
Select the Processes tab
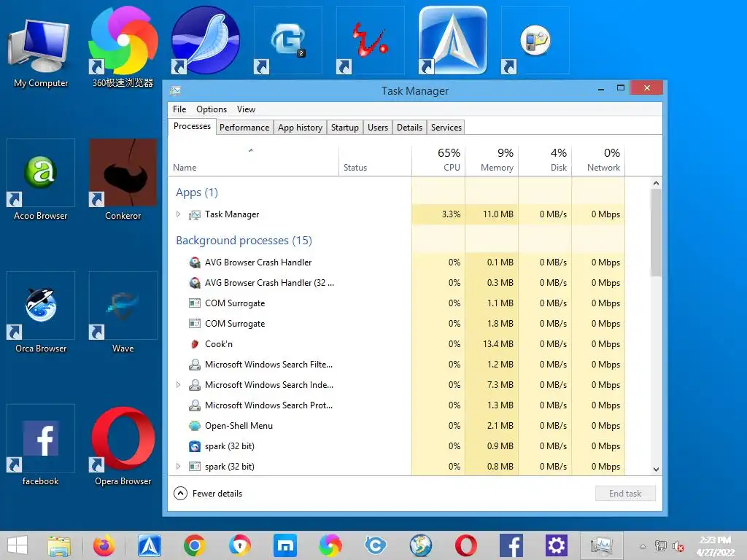[x=192, y=126]
